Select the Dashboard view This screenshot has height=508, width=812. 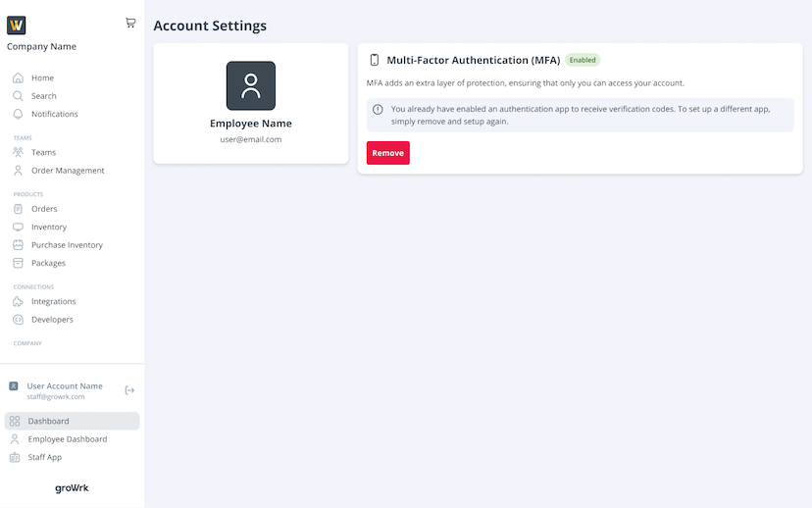click(x=48, y=421)
